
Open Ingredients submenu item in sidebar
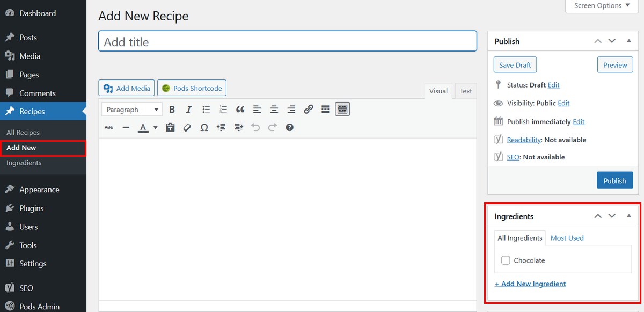(24, 163)
